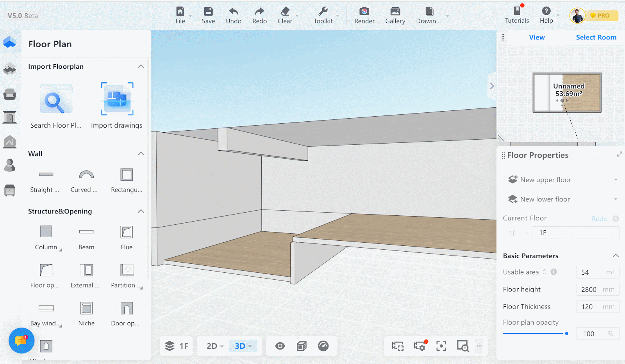Pick the Niche opening tool
This screenshot has width=625, height=364.
coord(86,308)
